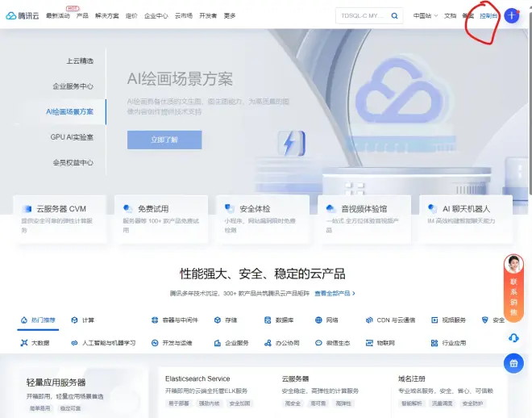Click the 行业应用 icon
Image resolution: width=532 pixels, height=418 pixels.
[434, 343]
